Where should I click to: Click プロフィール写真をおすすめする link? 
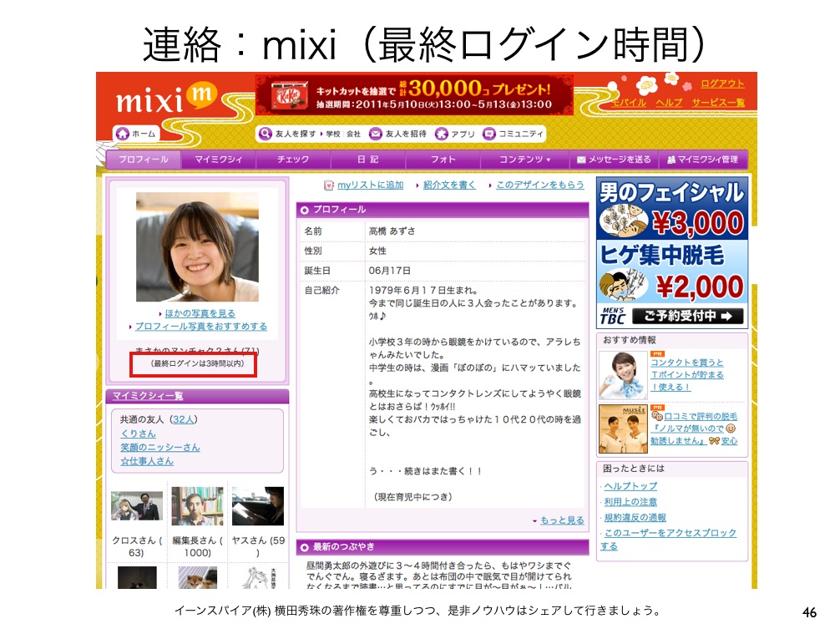(x=201, y=327)
